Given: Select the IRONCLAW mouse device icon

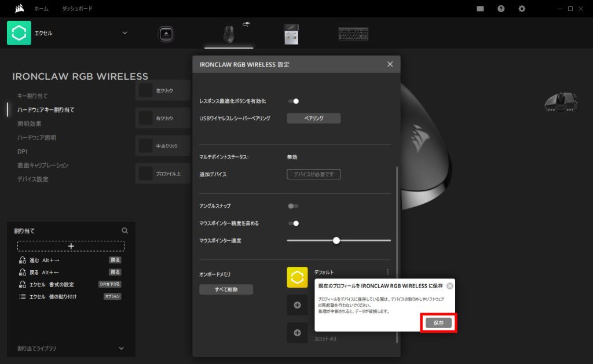Looking at the screenshot, I should click(228, 34).
